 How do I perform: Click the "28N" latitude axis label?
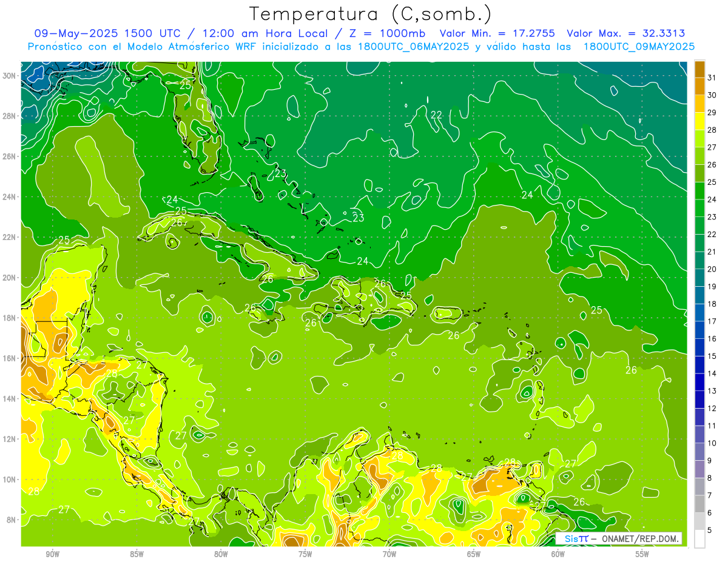click(9, 116)
